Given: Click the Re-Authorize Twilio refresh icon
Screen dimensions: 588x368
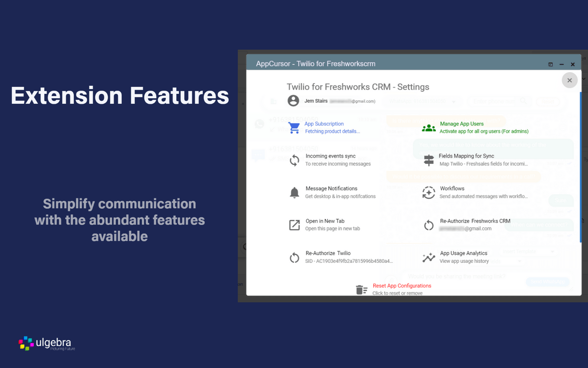Looking at the screenshot, I should [x=294, y=258].
